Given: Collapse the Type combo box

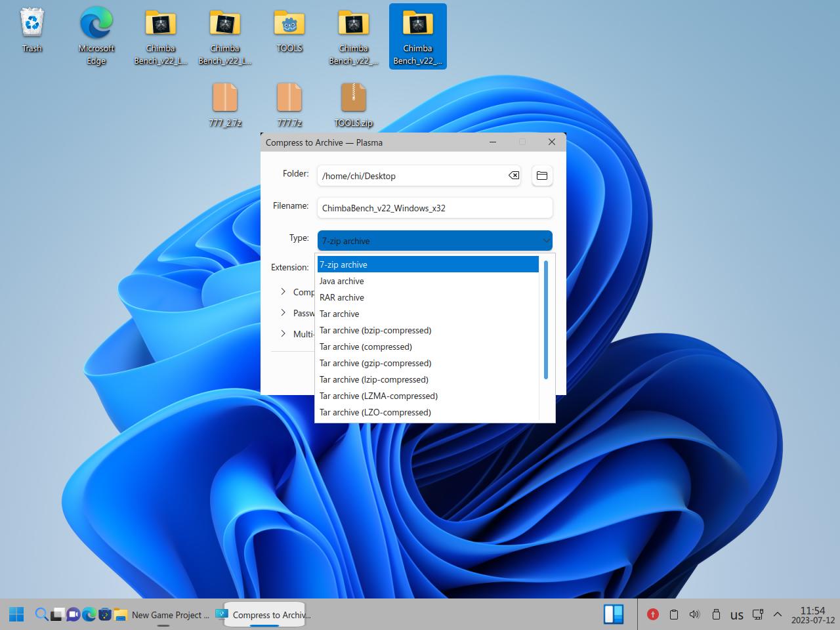Looking at the screenshot, I should coord(434,241).
